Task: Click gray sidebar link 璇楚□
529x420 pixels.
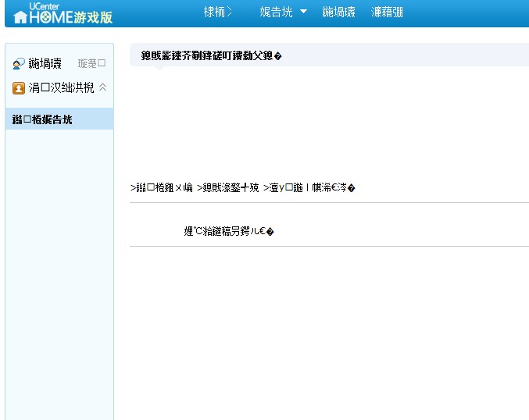Action: pyautogui.click(x=91, y=63)
